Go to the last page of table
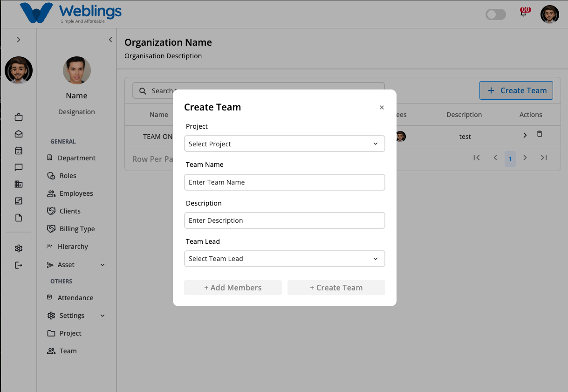 point(544,158)
